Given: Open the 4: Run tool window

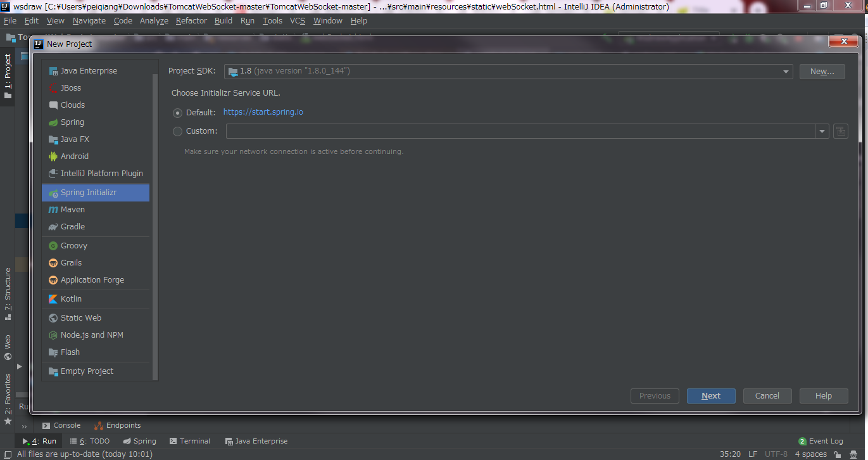Looking at the screenshot, I should [x=39, y=441].
